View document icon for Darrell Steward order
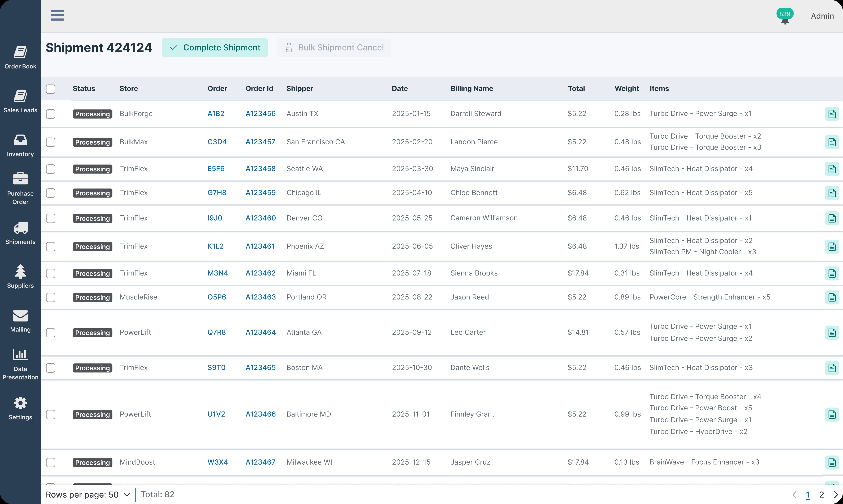The image size is (843, 504). [832, 114]
